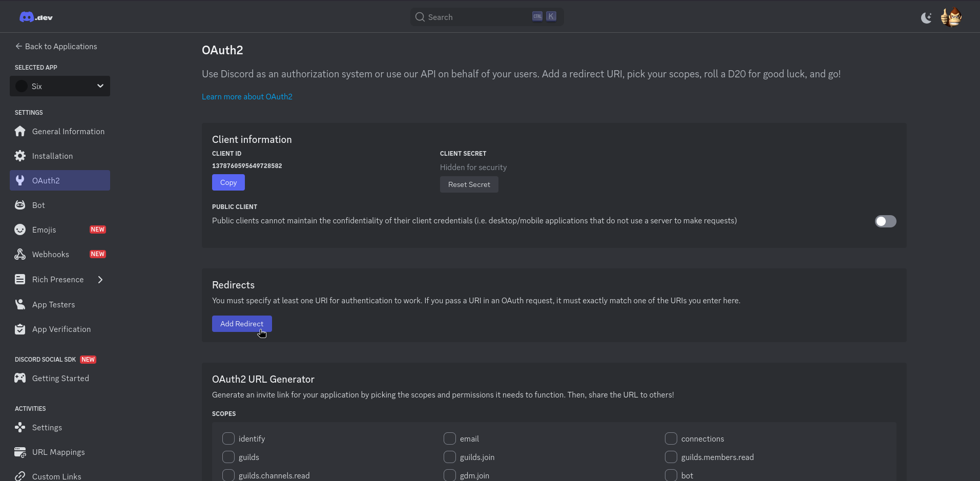Click the Add Redirect button
980x481 pixels.
(242, 324)
